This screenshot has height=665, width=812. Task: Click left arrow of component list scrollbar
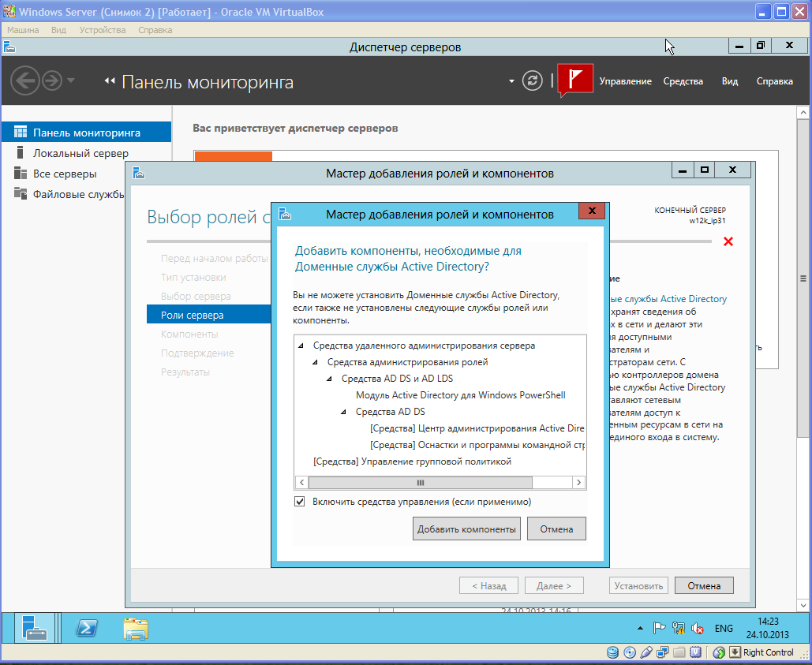pos(302,482)
